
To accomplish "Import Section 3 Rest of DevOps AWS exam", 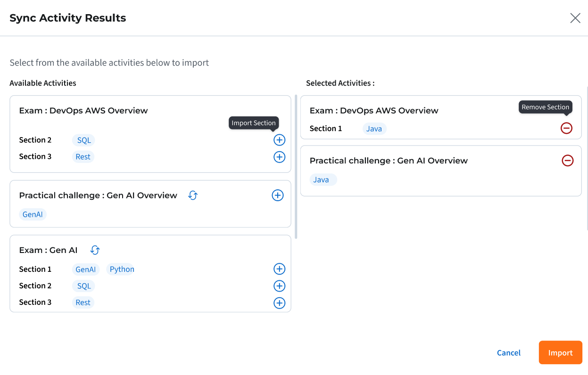I will (x=279, y=157).
